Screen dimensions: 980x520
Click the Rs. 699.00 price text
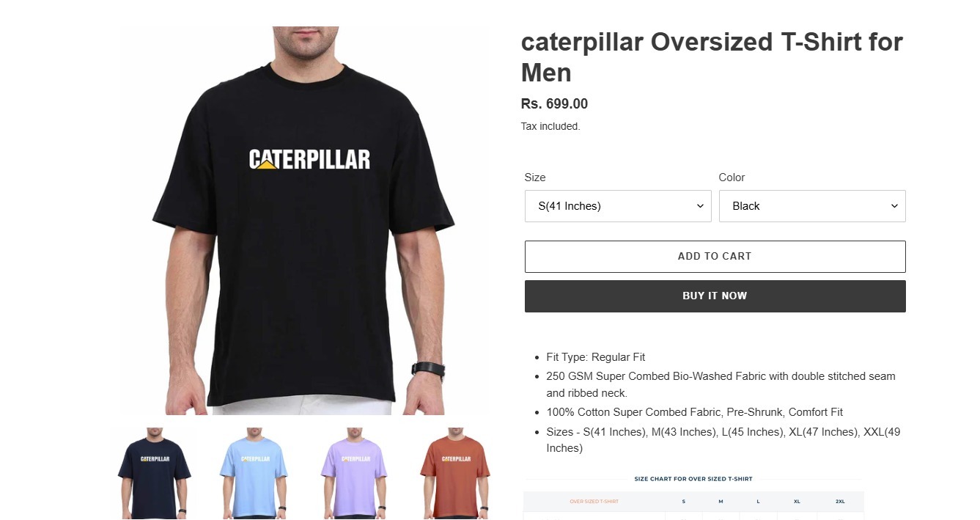coord(554,104)
